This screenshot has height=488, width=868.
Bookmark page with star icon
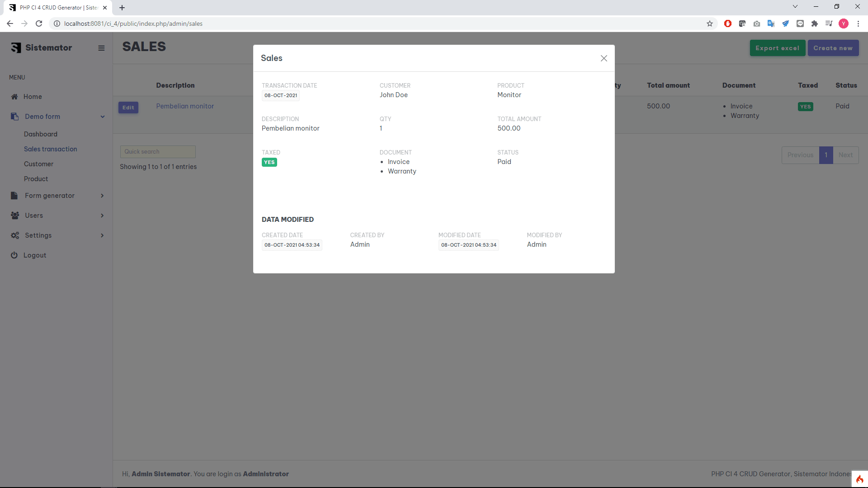coord(710,23)
